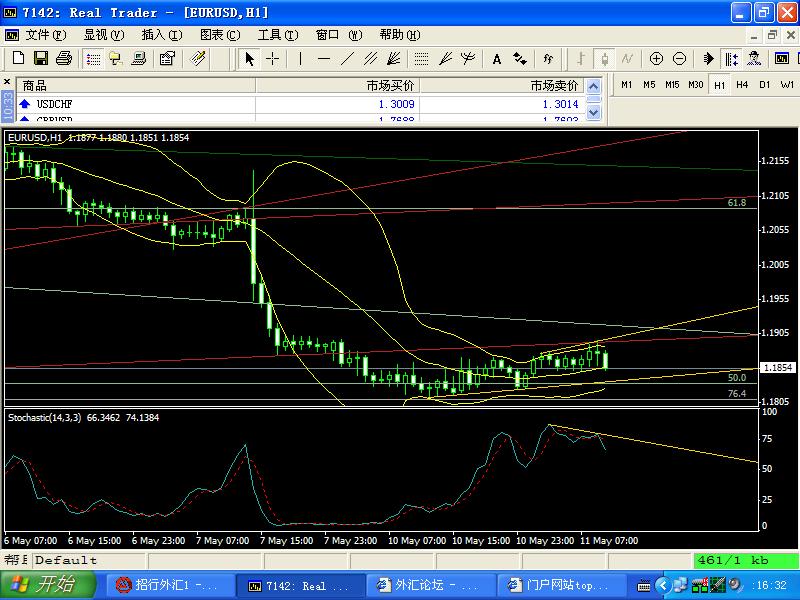This screenshot has width=800, height=600.
Task: Switch to 招行外汇1 taskbar window
Action: click(x=169, y=585)
